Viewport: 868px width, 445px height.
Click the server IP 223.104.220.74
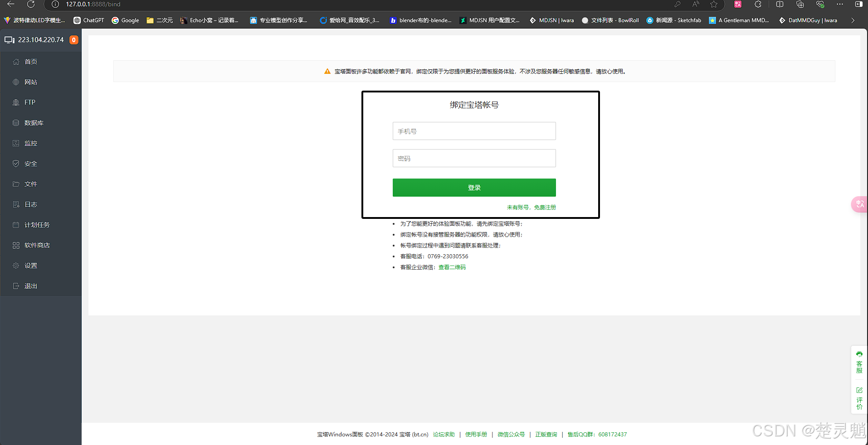tap(41, 40)
